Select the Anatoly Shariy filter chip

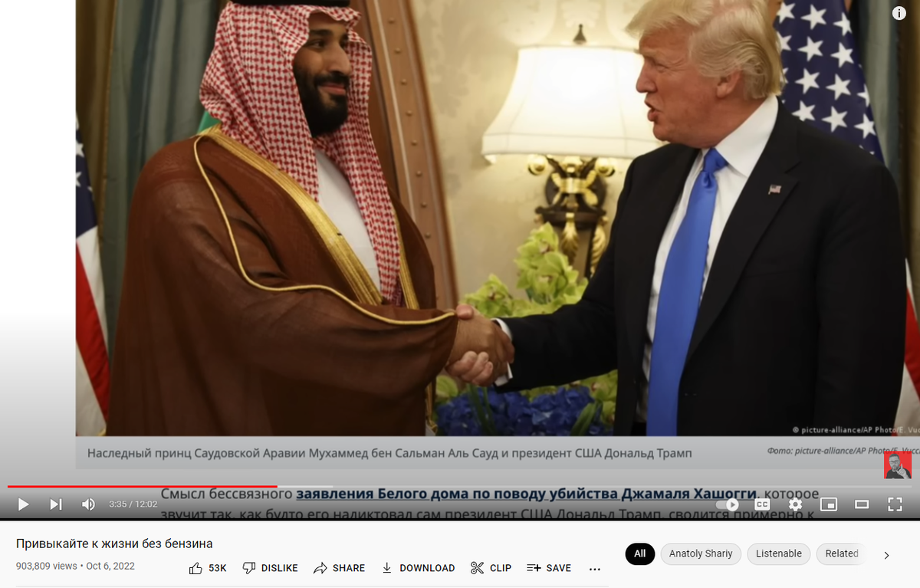click(x=701, y=554)
